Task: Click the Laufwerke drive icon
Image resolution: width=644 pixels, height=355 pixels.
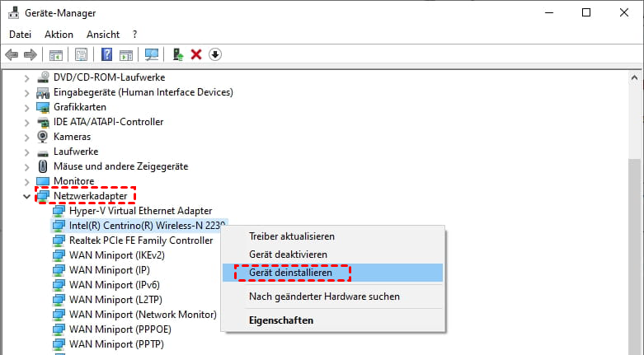Action: [43, 152]
